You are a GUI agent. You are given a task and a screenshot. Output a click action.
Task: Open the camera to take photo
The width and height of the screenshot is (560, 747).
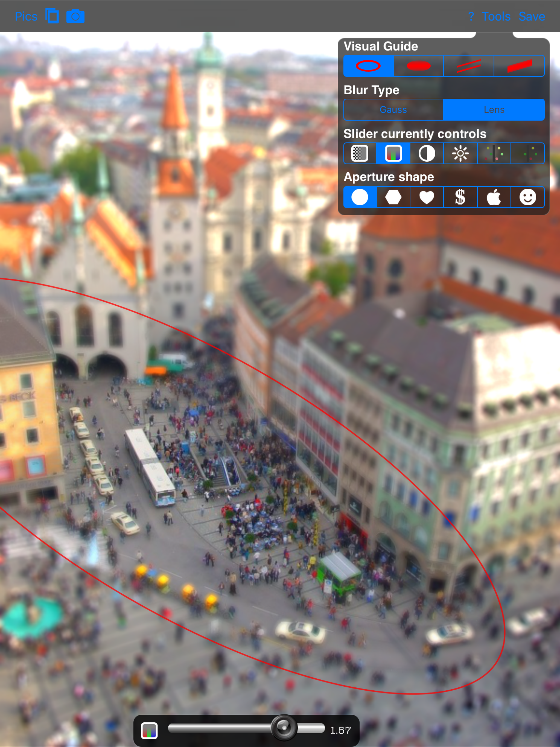click(75, 16)
